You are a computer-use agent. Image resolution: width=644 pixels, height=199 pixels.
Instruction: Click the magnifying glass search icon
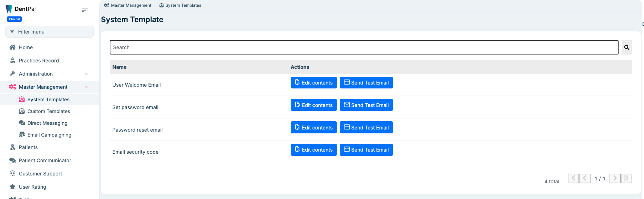pos(627,47)
